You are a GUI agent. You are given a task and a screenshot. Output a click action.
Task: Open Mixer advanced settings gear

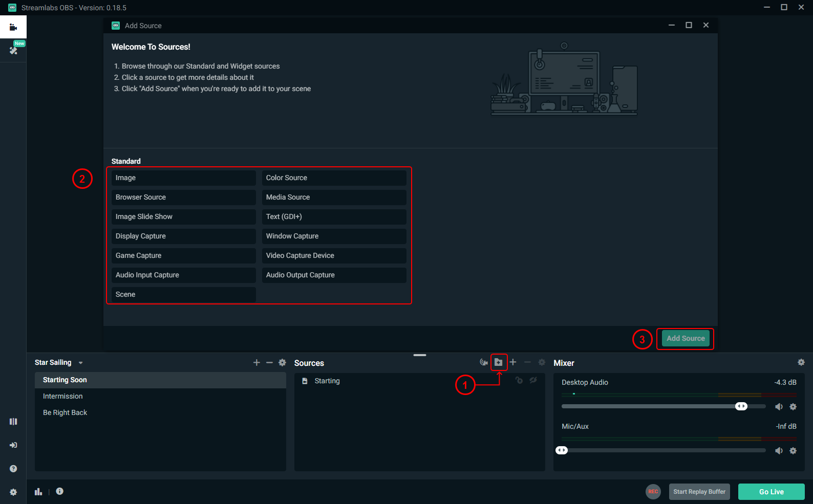(801, 362)
